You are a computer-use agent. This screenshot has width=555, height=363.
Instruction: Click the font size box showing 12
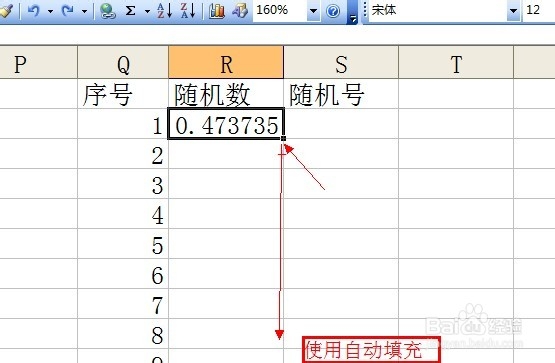539,11
